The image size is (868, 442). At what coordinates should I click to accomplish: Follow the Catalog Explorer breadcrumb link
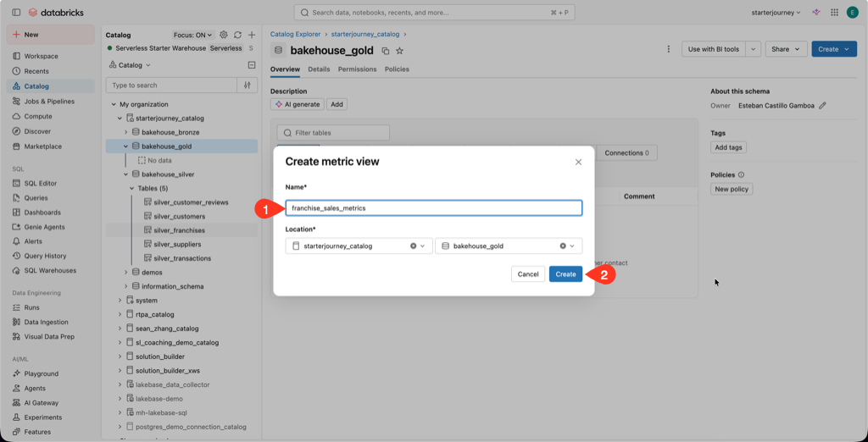[295, 35]
